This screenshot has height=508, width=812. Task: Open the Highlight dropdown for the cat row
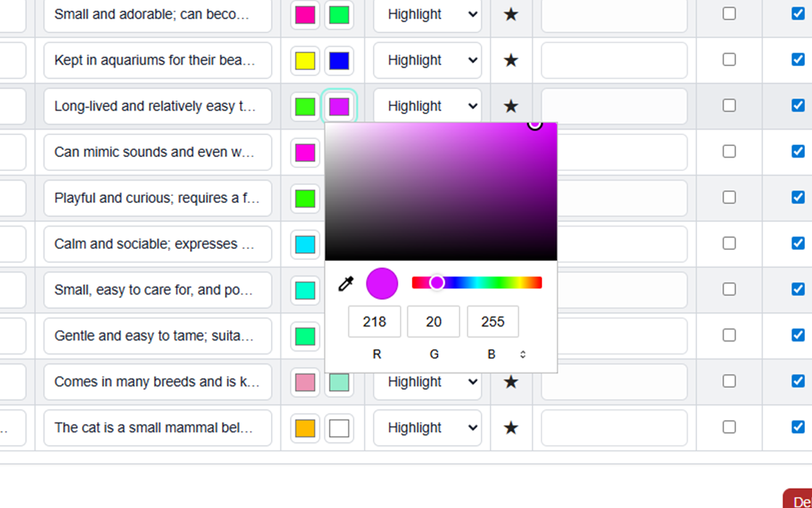pyautogui.click(x=427, y=427)
